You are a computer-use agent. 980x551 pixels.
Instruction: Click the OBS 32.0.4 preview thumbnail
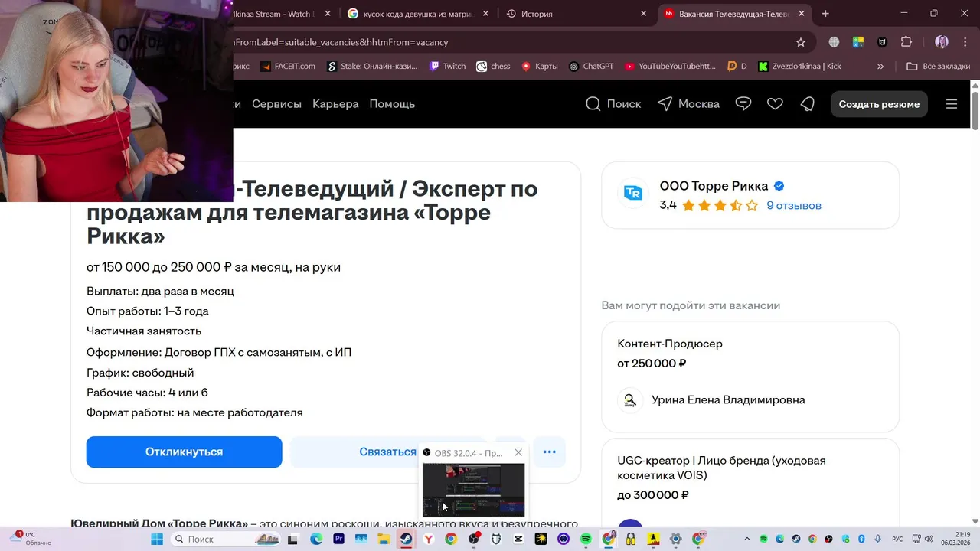pyautogui.click(x=473, y=490)
